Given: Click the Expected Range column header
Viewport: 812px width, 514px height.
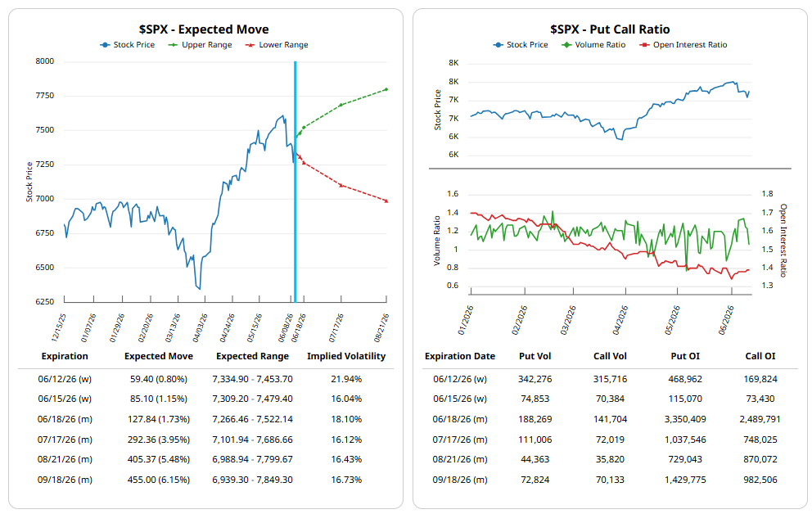Looking at the screenshot, I should tap(252, 356).
